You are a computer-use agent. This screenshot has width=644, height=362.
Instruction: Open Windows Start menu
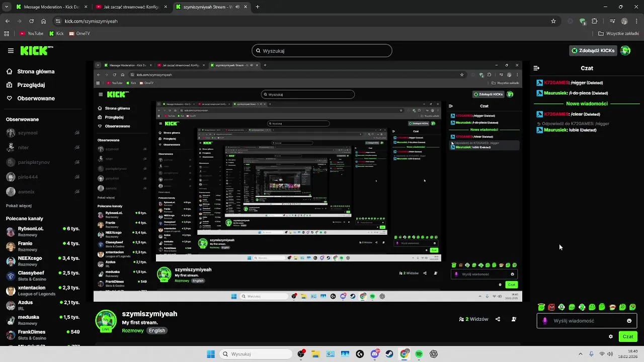click(211, 354)
